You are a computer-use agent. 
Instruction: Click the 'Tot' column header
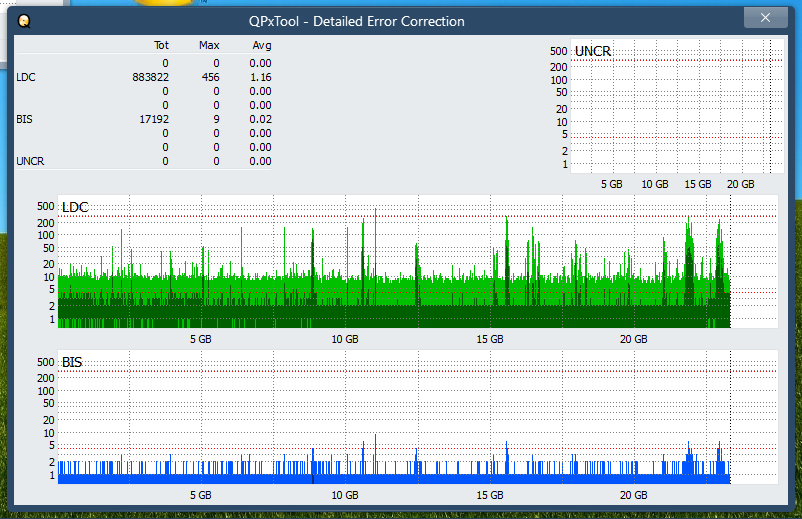(x=161, y=46)
